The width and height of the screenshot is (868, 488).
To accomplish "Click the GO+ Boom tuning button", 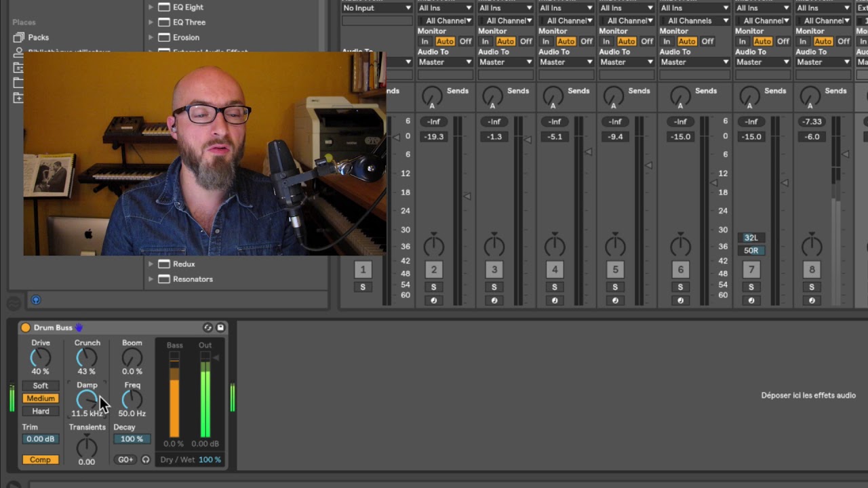I will pyautogui.click(x=125, y=460).
